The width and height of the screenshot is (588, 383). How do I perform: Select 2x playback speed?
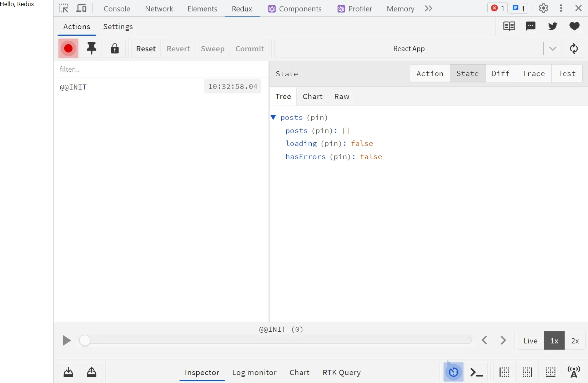[575, 341]
